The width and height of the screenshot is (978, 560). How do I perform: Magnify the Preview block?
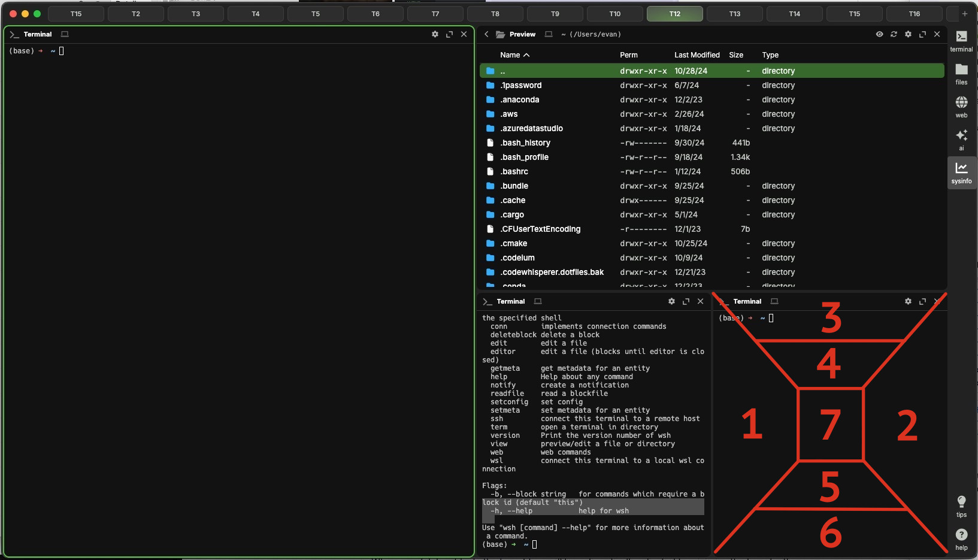pyautogui.click(x=922, y=34)
